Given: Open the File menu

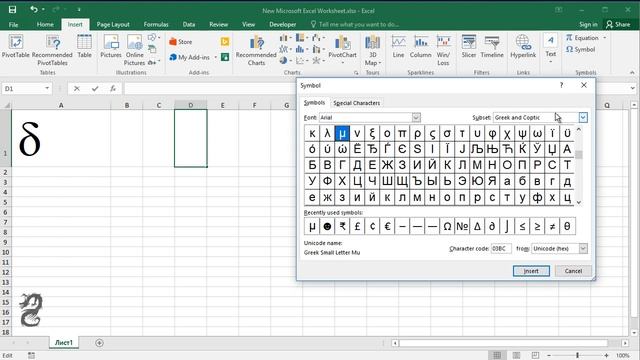Looking at the screenshot, I should [x=13, y=24].
